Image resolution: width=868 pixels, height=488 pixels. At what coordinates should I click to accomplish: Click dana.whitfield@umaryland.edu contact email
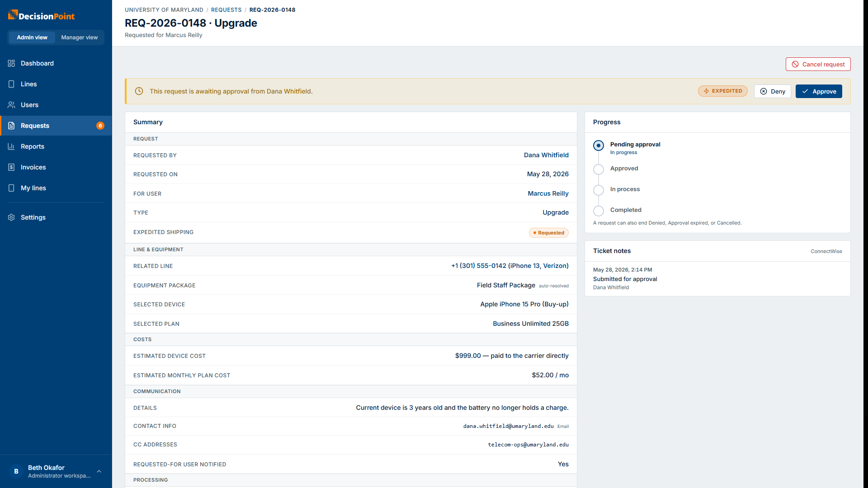click(x=508, y=426)
